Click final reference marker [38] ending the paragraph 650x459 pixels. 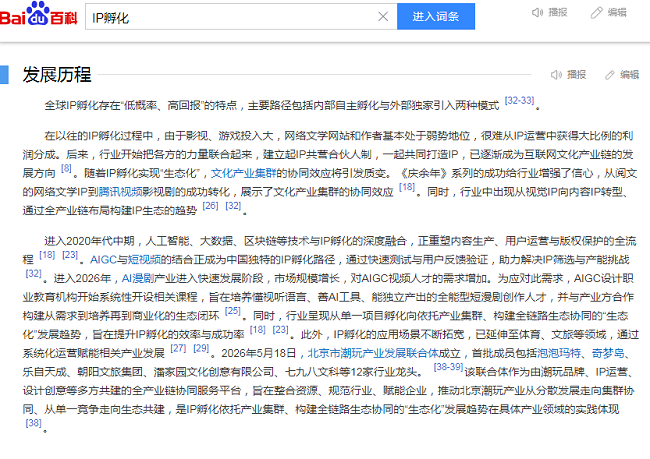(34, 423)
